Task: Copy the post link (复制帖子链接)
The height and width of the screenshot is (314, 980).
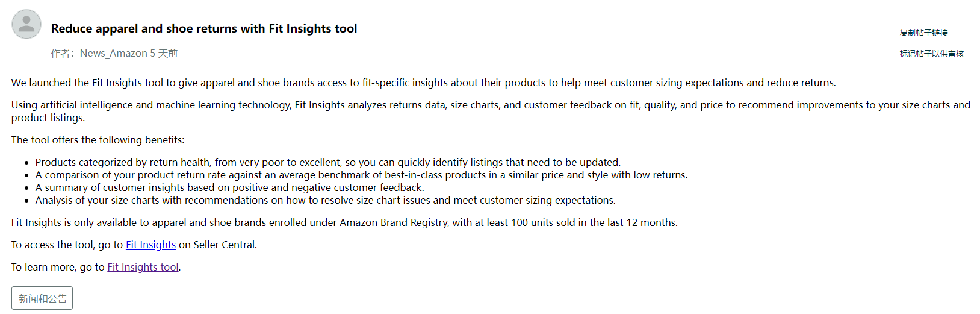Action: [x=923, y=33]
